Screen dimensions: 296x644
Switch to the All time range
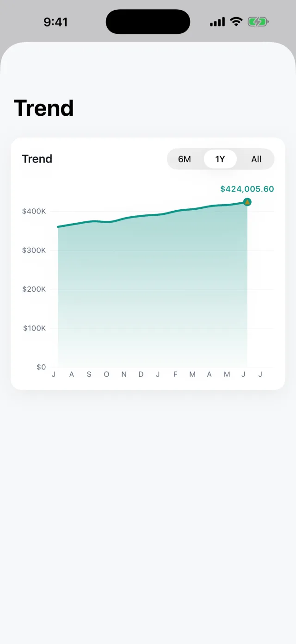256,159
